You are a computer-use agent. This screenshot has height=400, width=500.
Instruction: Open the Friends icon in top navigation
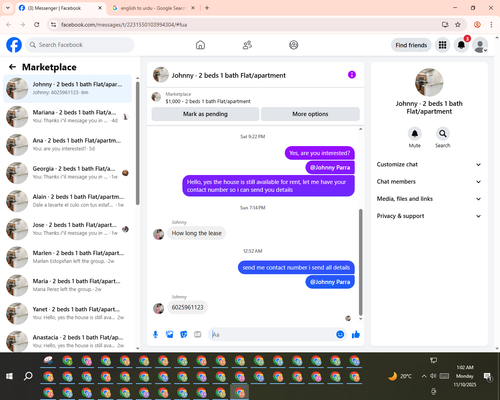click(x=247, y=45)
